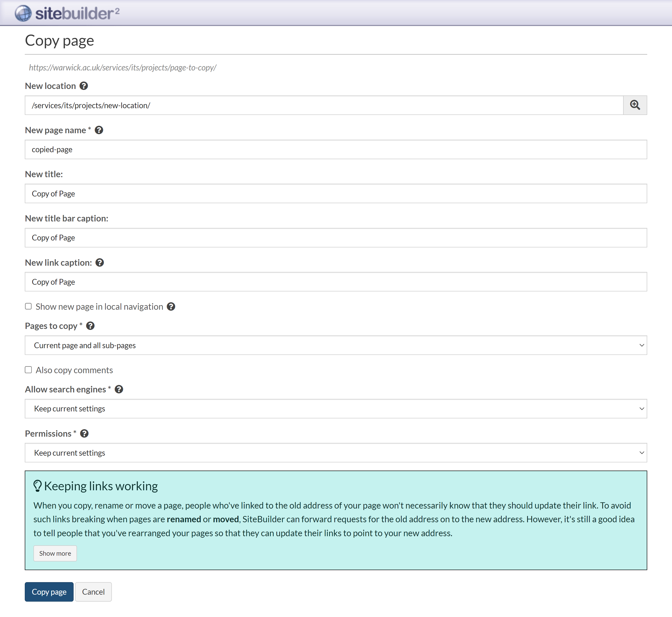Open the Permissions dropdown menu
The width and height of the screenshot is (672, 617).
coord(336,453)
